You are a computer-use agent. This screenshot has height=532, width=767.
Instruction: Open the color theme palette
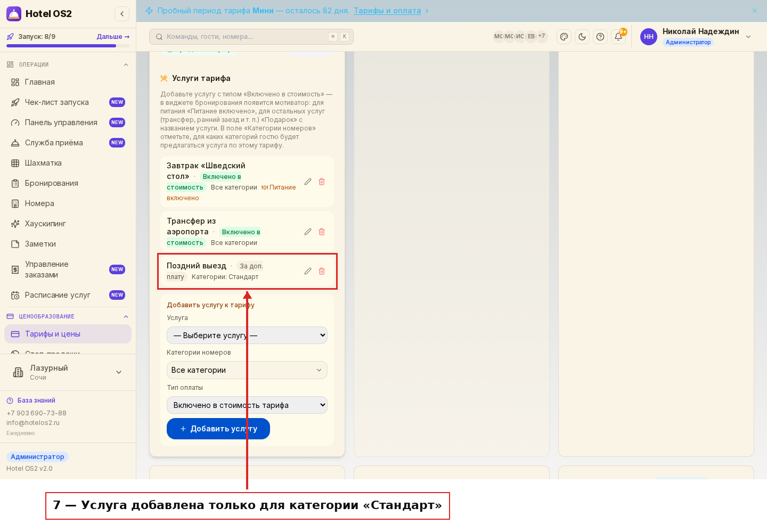564,37
